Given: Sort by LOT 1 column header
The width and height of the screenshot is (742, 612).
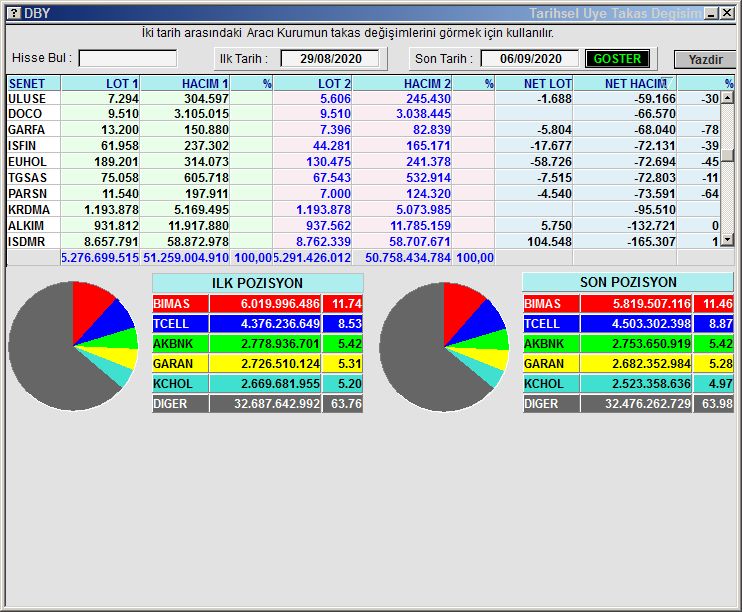Looking at the screenshot, I should tap(101, 83).
